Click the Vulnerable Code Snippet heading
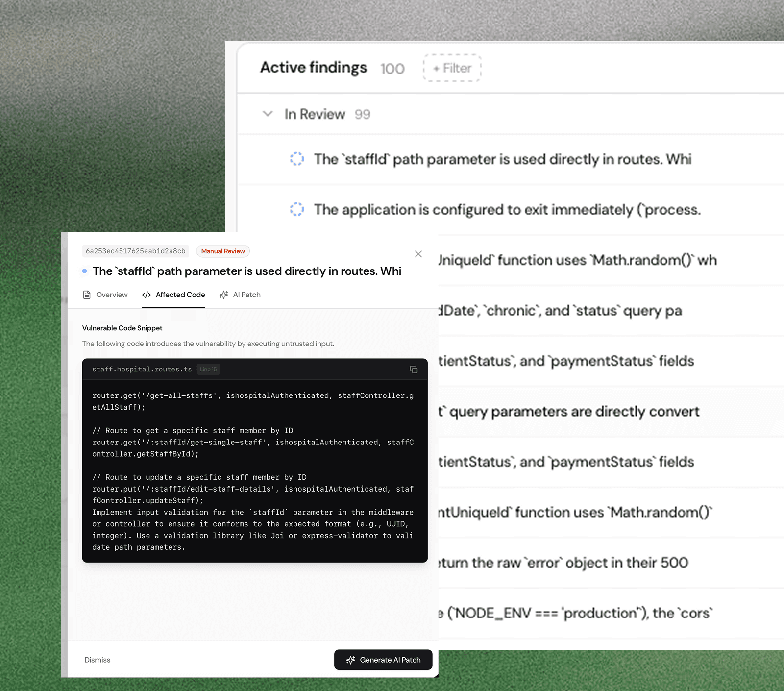The height and width of the screenshot is (691, 784). pos(122,328)
